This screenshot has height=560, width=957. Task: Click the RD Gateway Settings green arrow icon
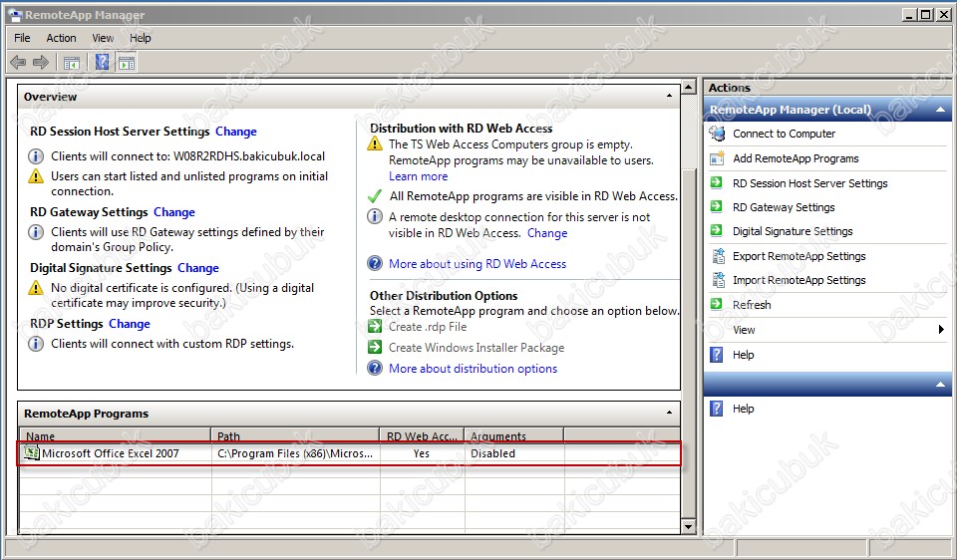(x=716, y=207)
